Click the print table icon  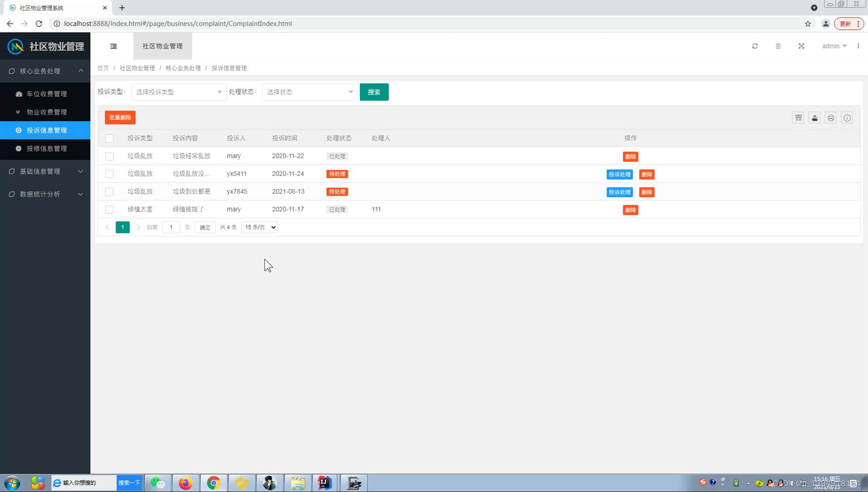click(831, 118)
